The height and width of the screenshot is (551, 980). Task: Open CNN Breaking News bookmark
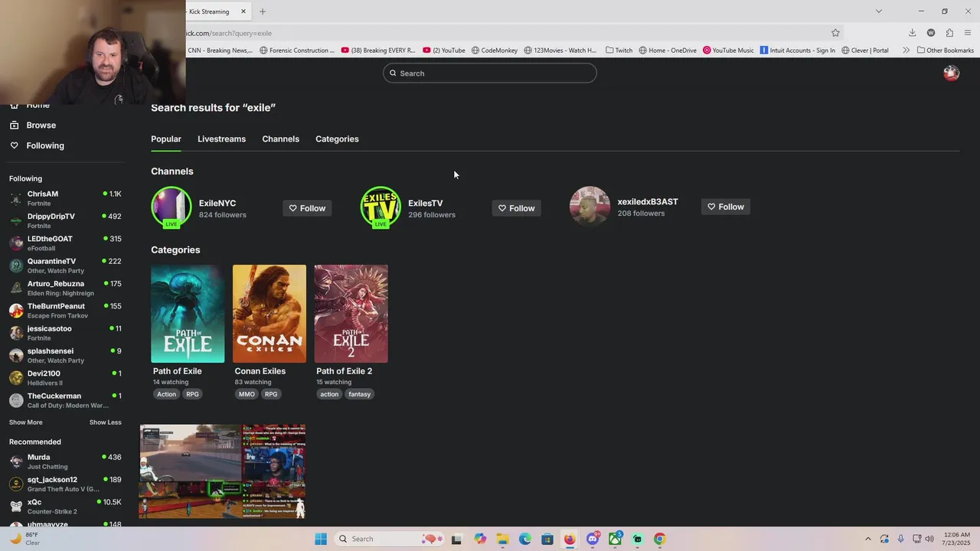coord(220,51)
